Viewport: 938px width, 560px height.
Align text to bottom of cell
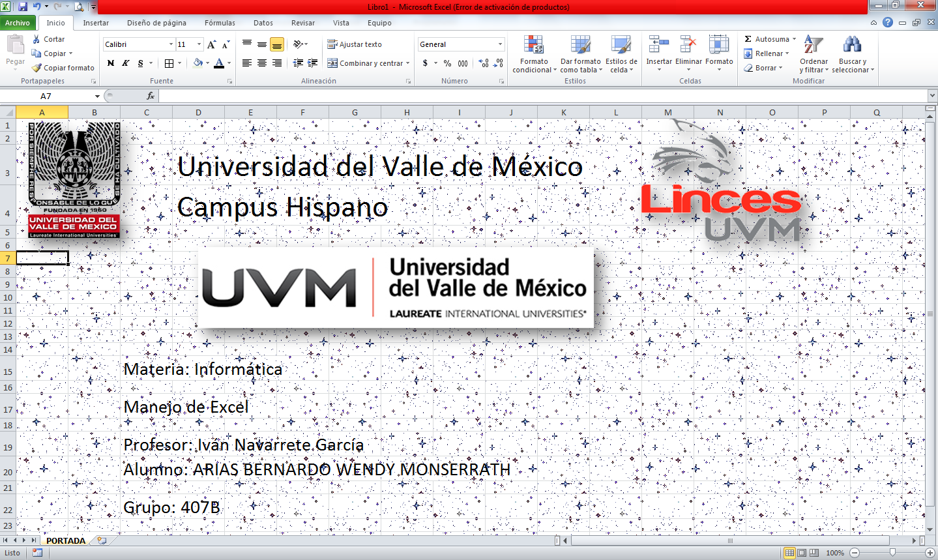(x=277, y=44)
